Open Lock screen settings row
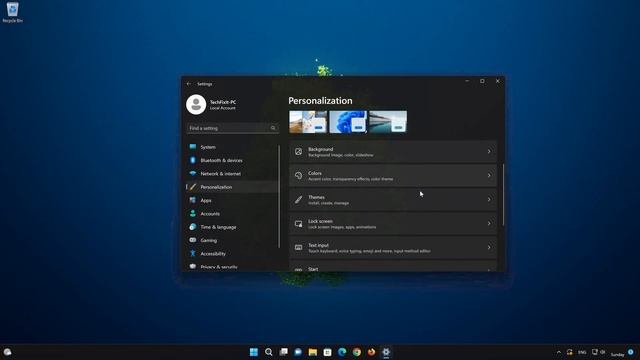The image size is (640, 360). point(393,224)
